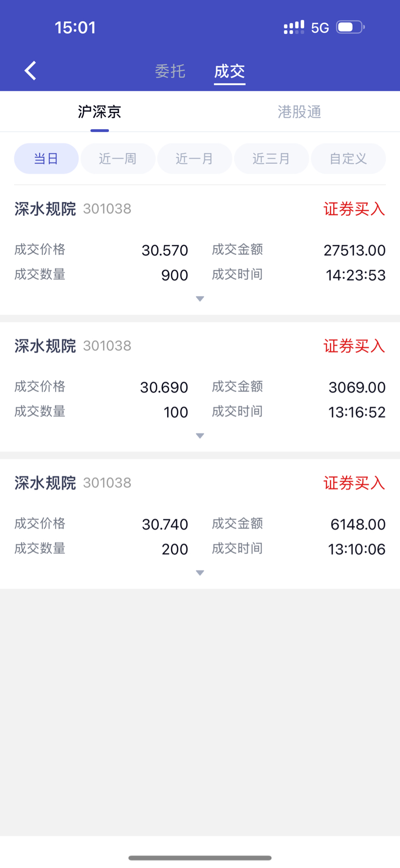
Task: Select the 成交 tab
Action: point(230,71)
